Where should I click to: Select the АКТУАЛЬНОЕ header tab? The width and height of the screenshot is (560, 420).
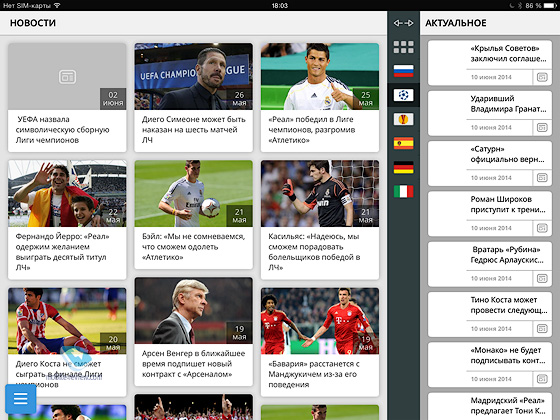click(456, 23)
